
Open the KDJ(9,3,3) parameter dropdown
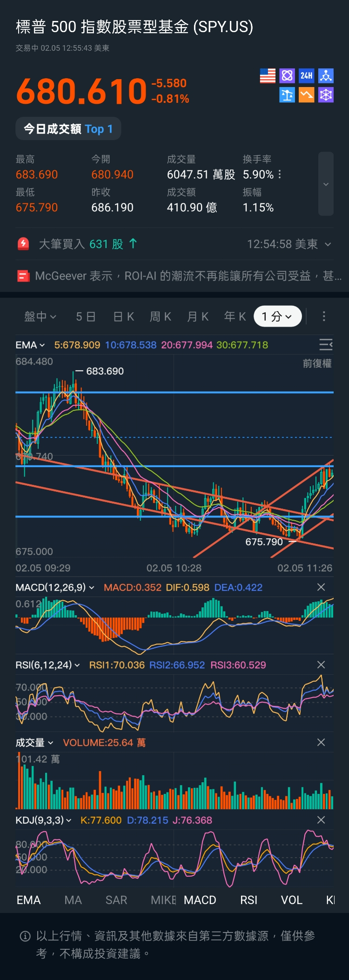coord(44,820)
